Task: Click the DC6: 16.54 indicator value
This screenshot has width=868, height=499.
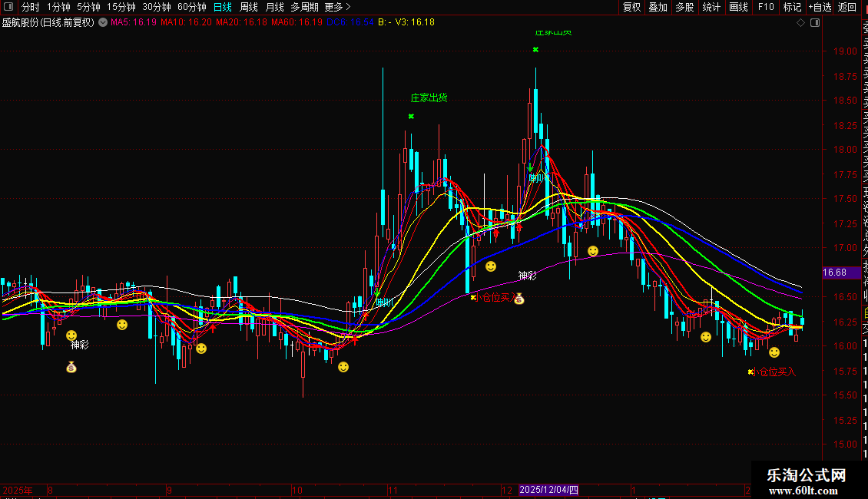Action: pyautogui.click(x=350, y=22)
